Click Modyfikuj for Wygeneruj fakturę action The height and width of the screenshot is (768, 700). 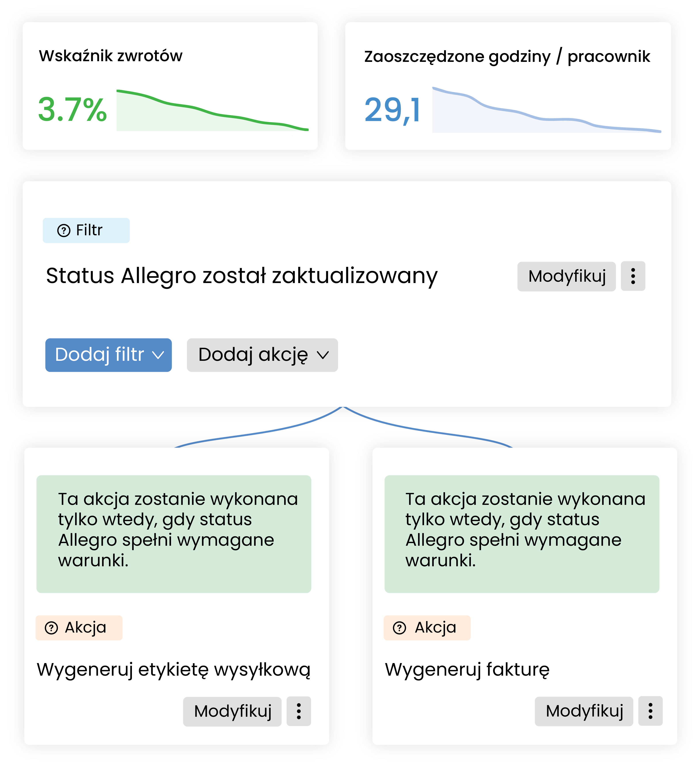click(584, 712)
